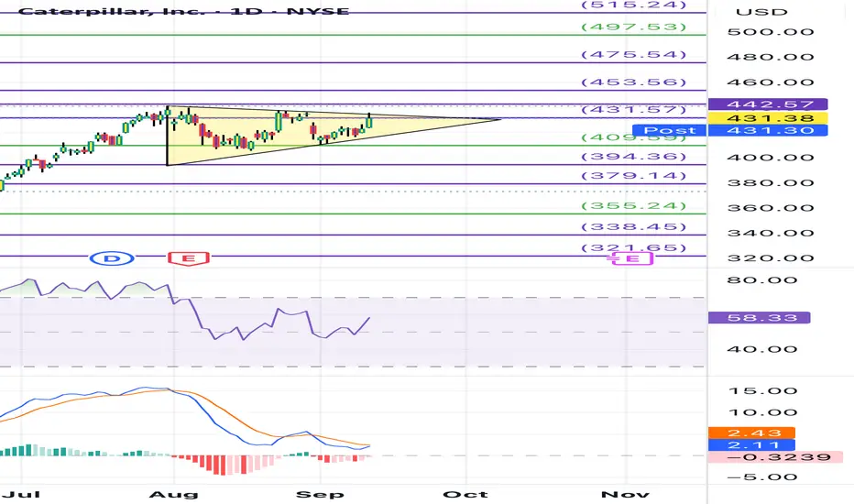Click the (321.65) level label

point(633,248)
